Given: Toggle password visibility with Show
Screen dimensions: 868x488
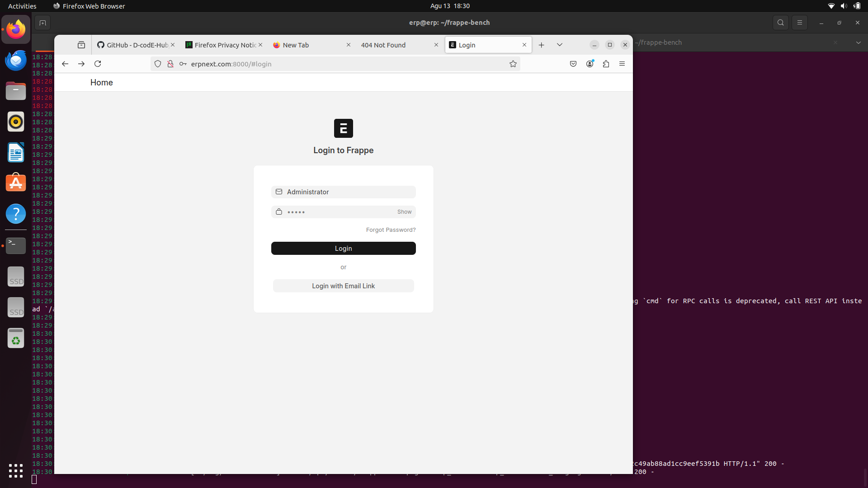Looking at the screenshot, I should click(x=405, y=212).
